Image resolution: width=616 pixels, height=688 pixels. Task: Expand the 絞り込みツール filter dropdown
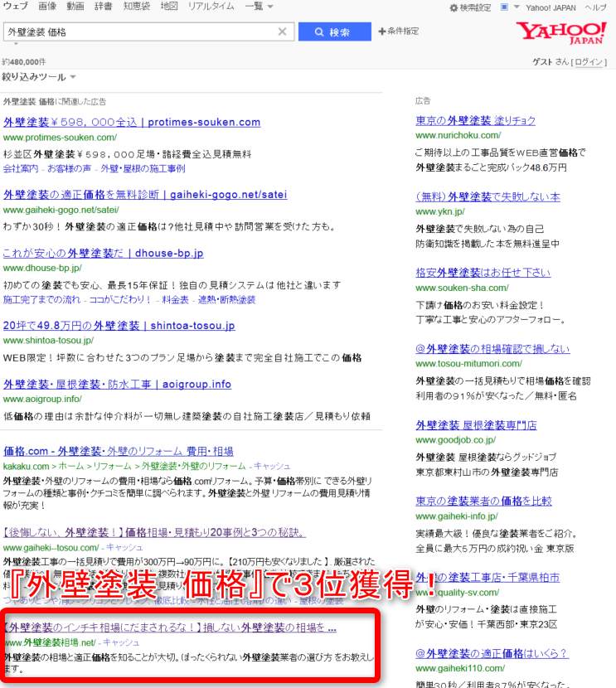pyautogui.click(x=39, y=77)
